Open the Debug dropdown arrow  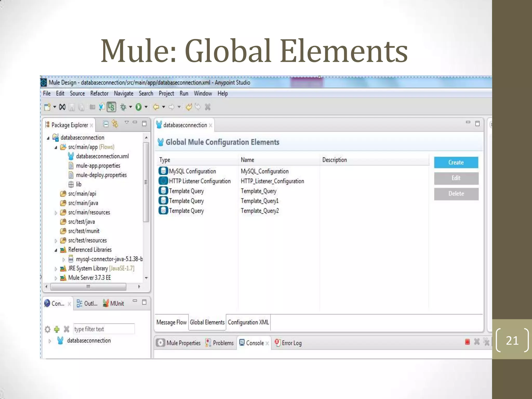pos(130,107)
